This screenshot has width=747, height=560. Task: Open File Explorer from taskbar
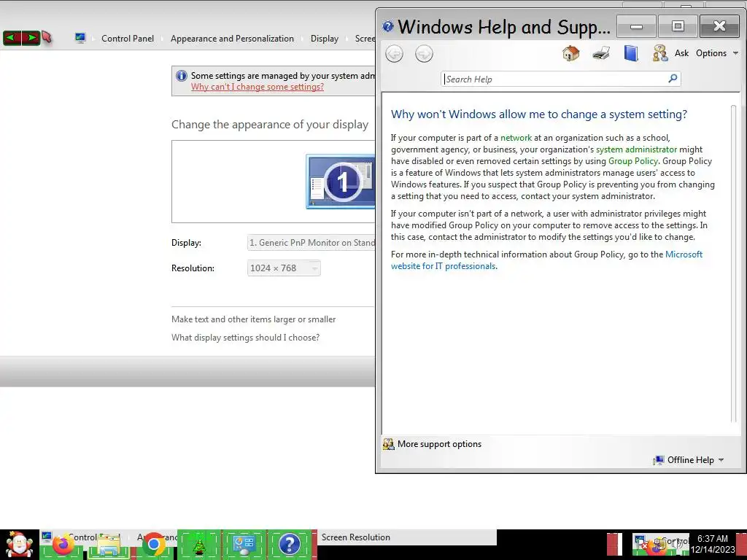(108, 545)
